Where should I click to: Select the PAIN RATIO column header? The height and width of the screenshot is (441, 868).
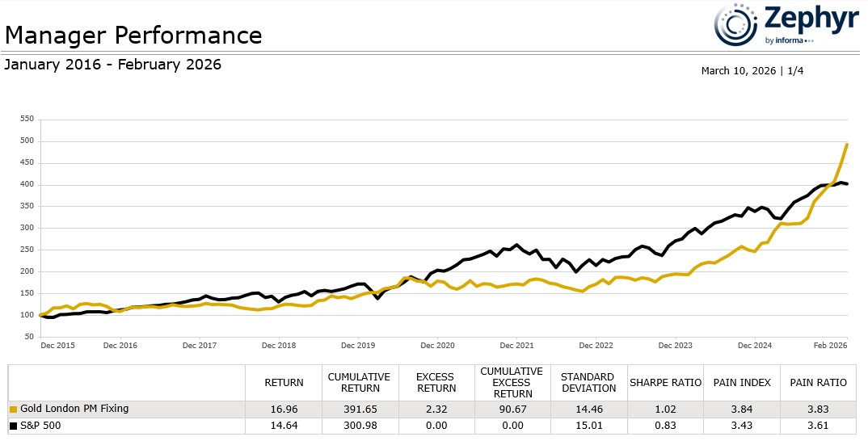[819, 383]
